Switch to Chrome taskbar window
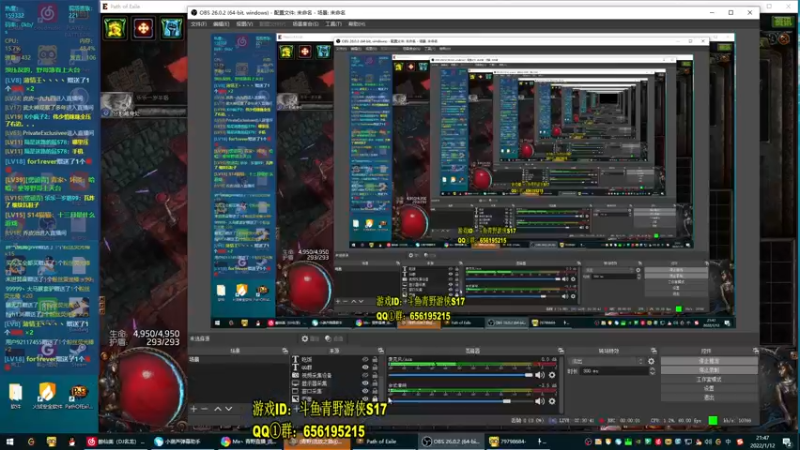800x450 pixels. click(x=249, y=442)
